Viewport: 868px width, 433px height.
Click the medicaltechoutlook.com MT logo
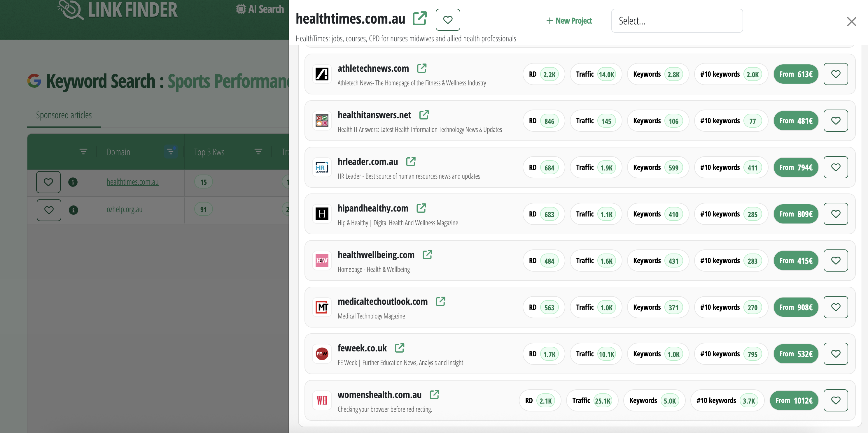(x=322, y=307)
